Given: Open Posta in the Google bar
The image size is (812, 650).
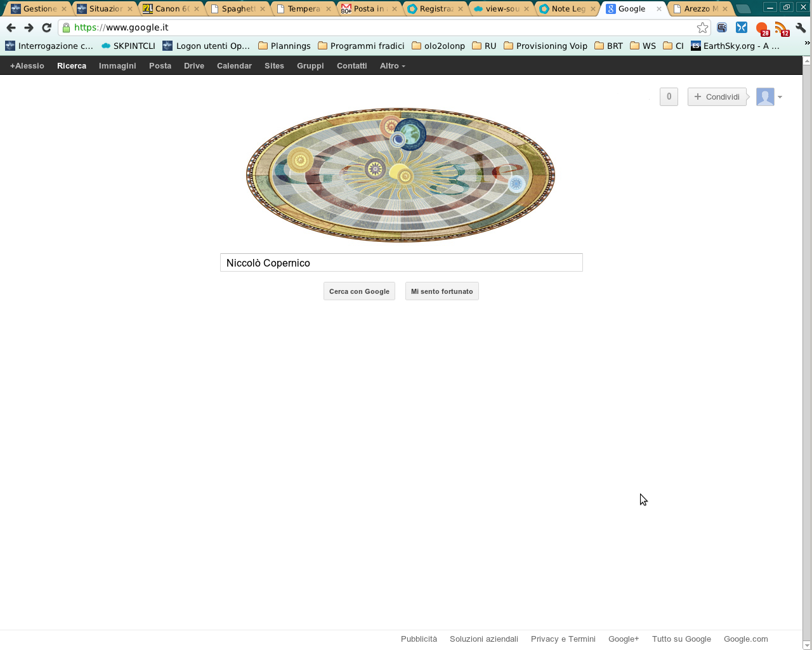Looking at the screenshot, I should pos(160,65).
